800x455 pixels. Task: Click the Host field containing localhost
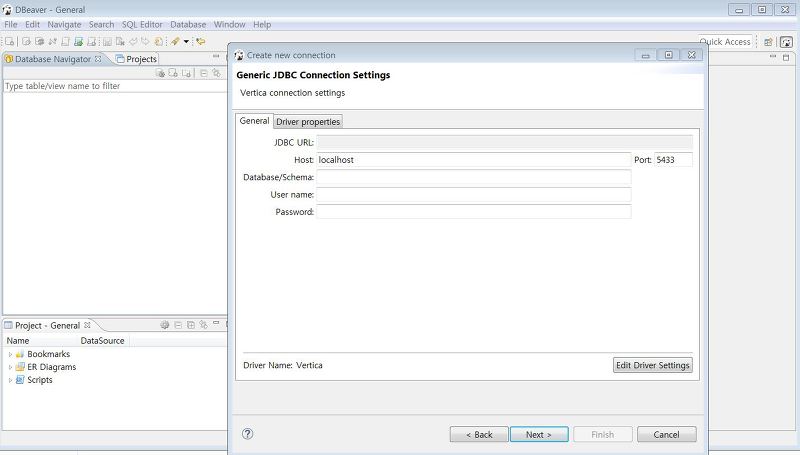473,160
